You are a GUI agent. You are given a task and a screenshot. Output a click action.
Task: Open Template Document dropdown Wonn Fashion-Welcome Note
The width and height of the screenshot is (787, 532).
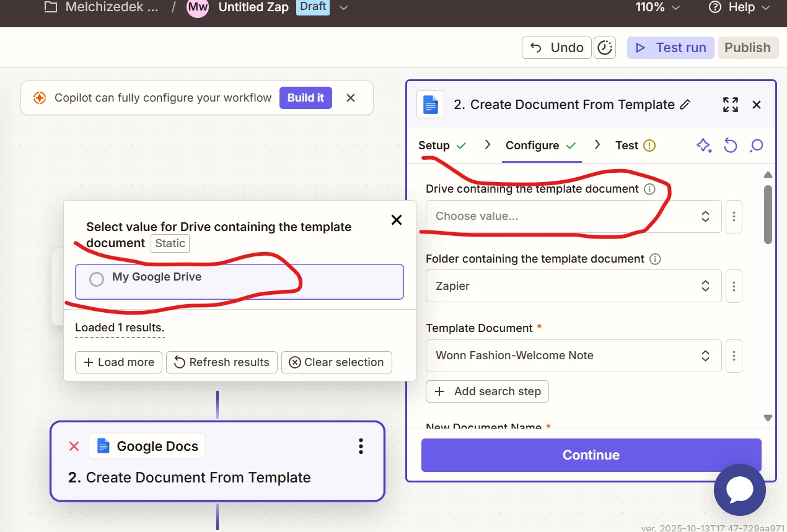573,355
